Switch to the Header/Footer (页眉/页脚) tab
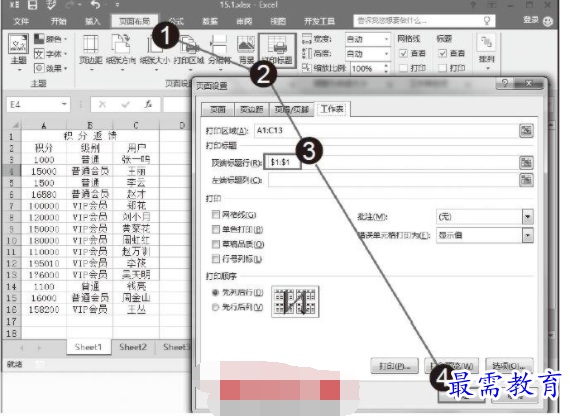The image size is (570, 416). click(x=292, y=109)
